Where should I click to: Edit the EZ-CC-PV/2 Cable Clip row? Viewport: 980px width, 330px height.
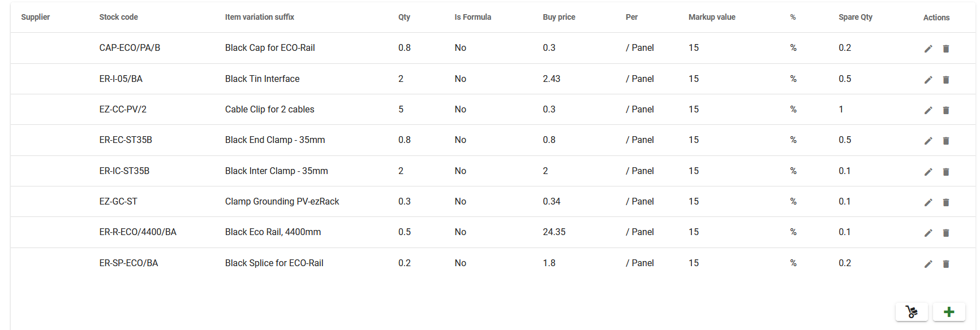point(928,110)
